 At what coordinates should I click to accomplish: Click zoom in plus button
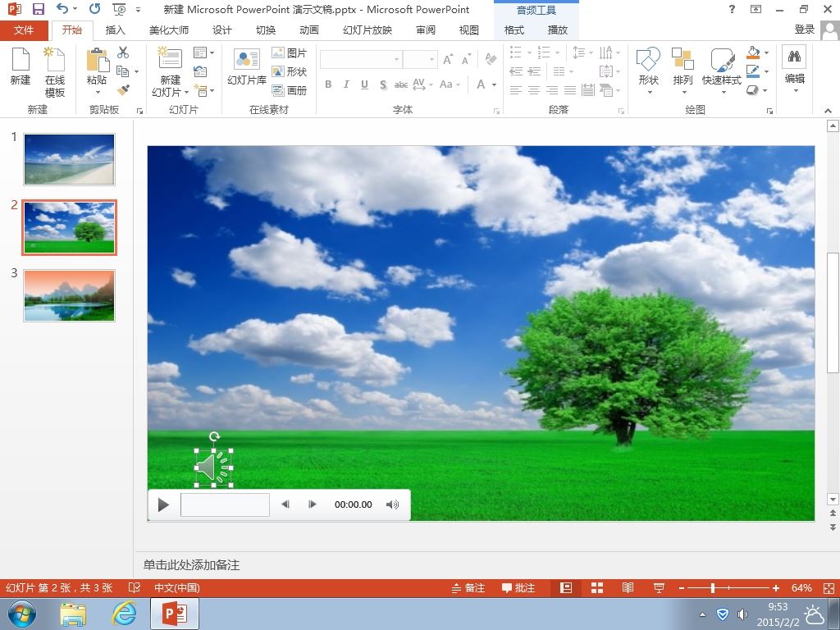tap(776, 587)
